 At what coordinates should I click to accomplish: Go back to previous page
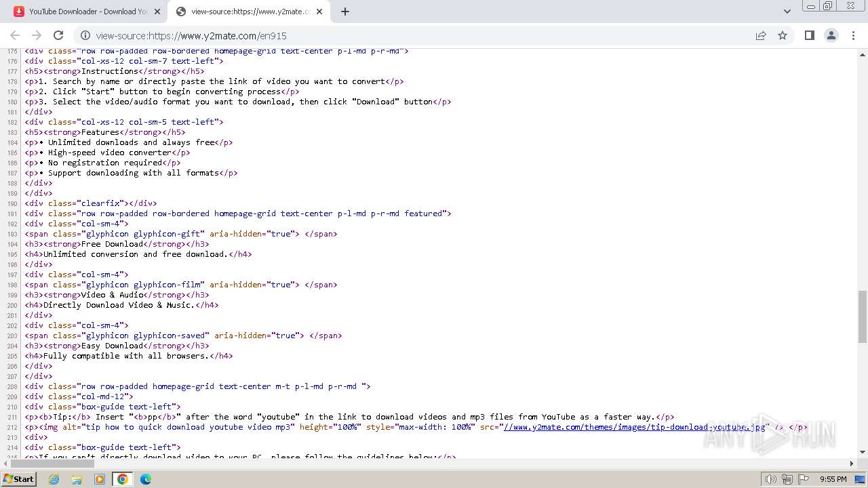click(x=15, y=36)
